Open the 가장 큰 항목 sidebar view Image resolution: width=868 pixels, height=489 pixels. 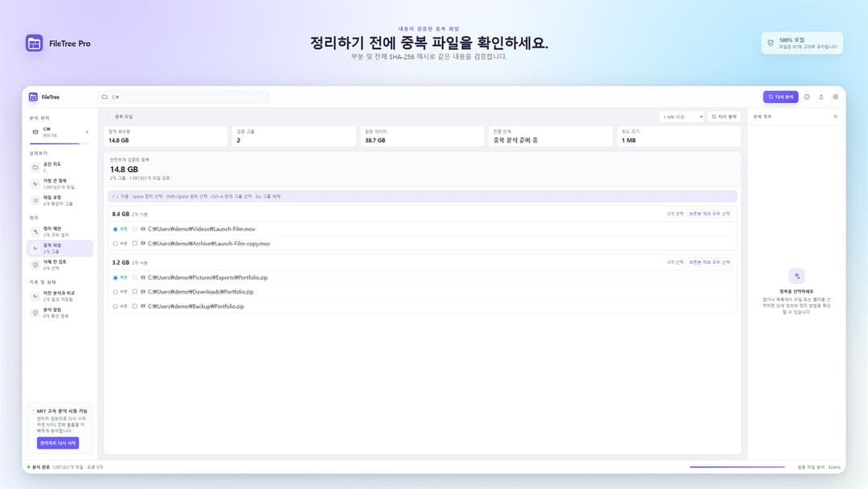pyautogui.click(x=59, y=184)
